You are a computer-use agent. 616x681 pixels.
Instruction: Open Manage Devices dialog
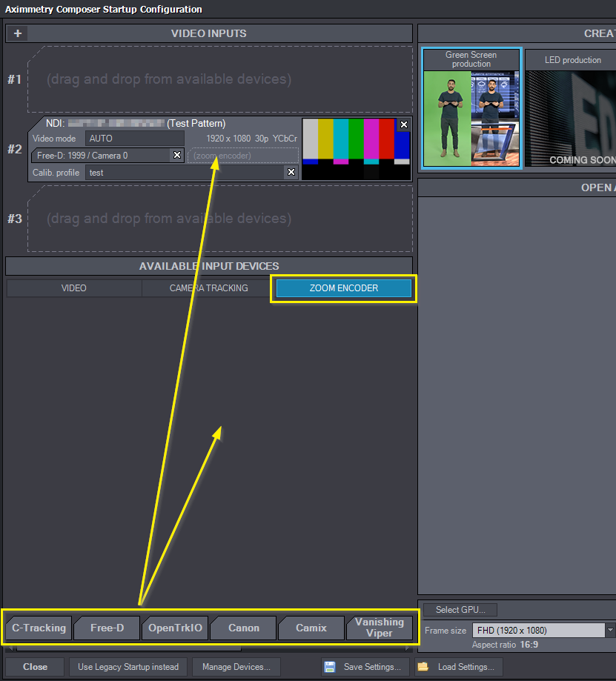click(x=236, y=667)
